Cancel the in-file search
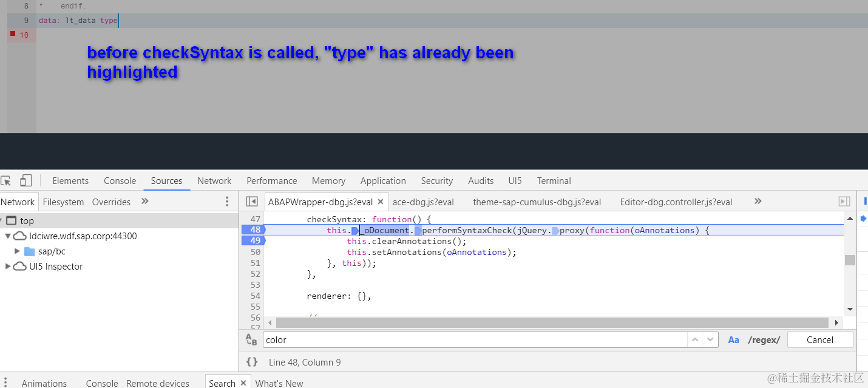Viewport: 868px width, 388px height. click(x=820, y=340)
